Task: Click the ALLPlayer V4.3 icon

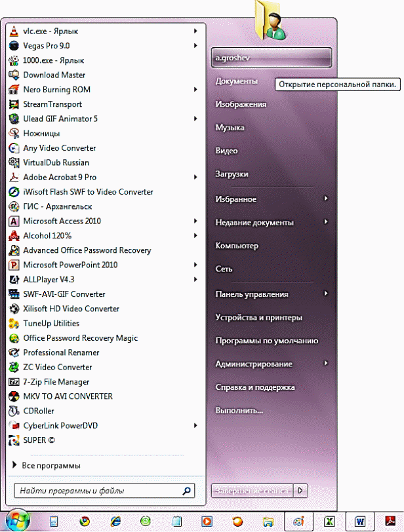Action: pos(14,280)
